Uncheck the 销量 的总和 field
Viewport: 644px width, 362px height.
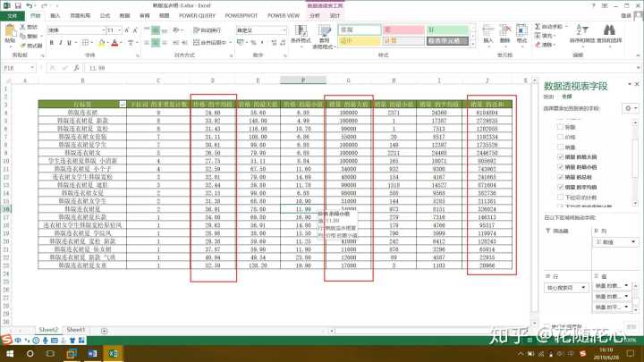[560, 177]
